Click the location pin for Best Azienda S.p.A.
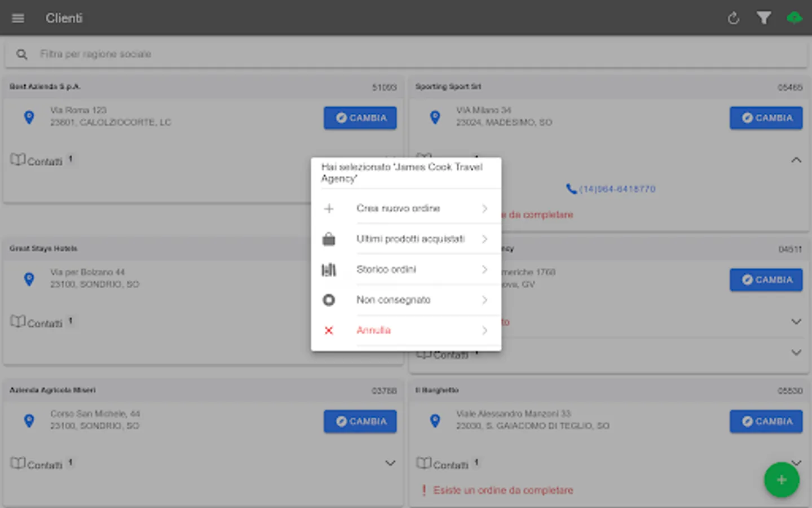This screenshot has width=812, height=508. pyautogui.click(x=29, y=117)
